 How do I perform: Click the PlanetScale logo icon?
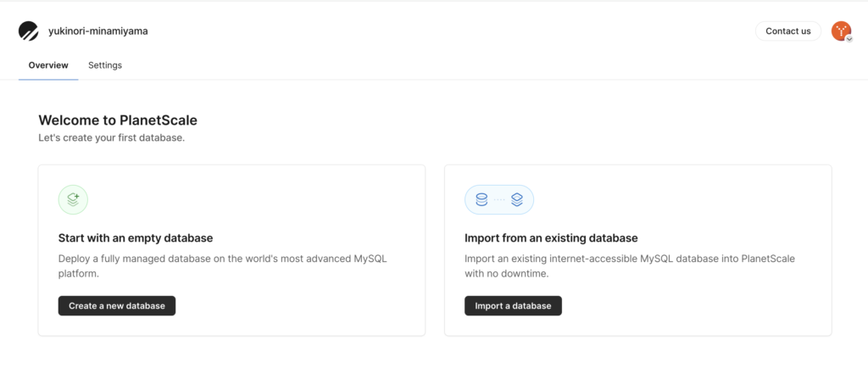pos(29,31)
